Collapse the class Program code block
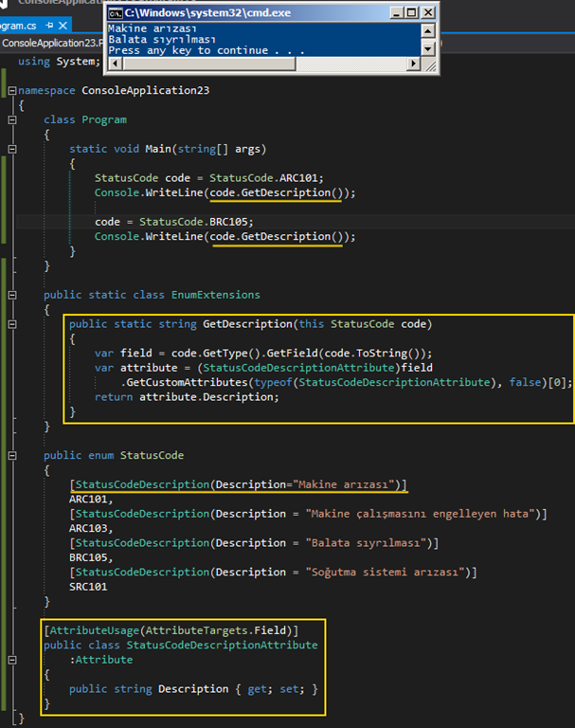 pos(11,120)
